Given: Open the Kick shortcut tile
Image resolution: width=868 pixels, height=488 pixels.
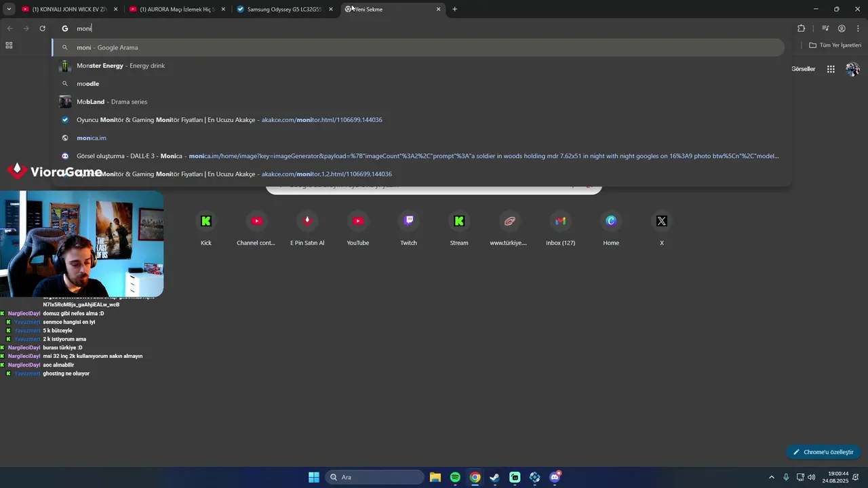Looking at the screenshot, I should [206, 229].
